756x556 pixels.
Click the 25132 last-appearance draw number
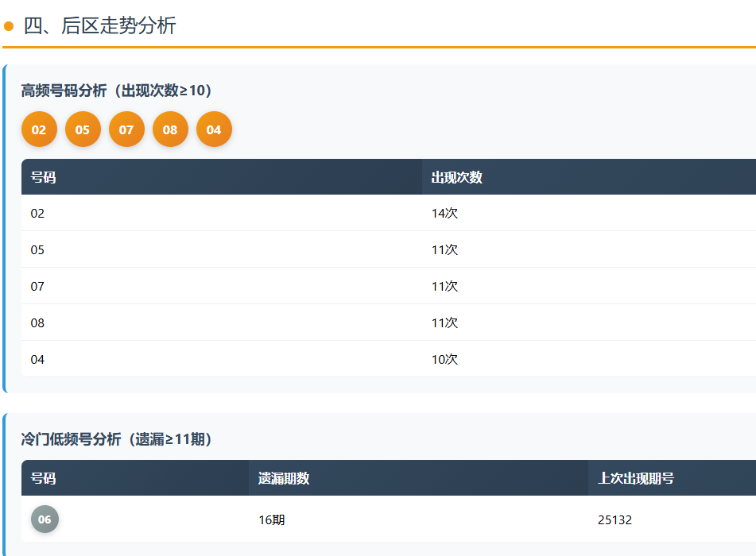(x=614, y=520)
